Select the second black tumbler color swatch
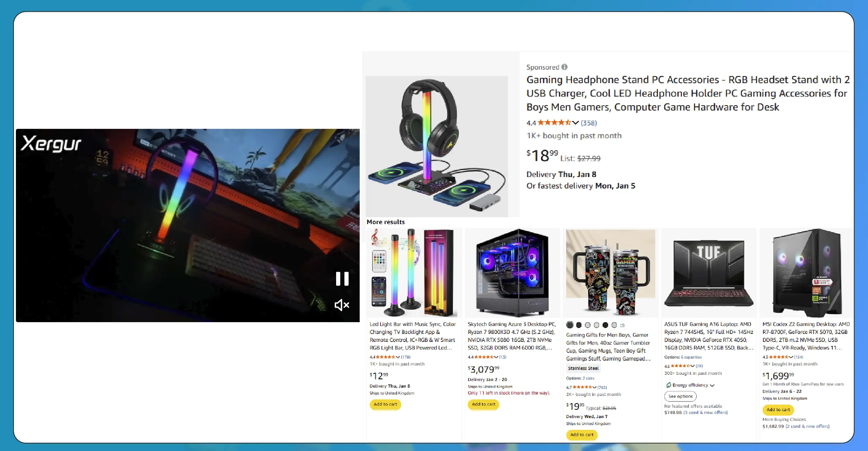The height and width of the screenshot is (451, 868). click(579, 325)
